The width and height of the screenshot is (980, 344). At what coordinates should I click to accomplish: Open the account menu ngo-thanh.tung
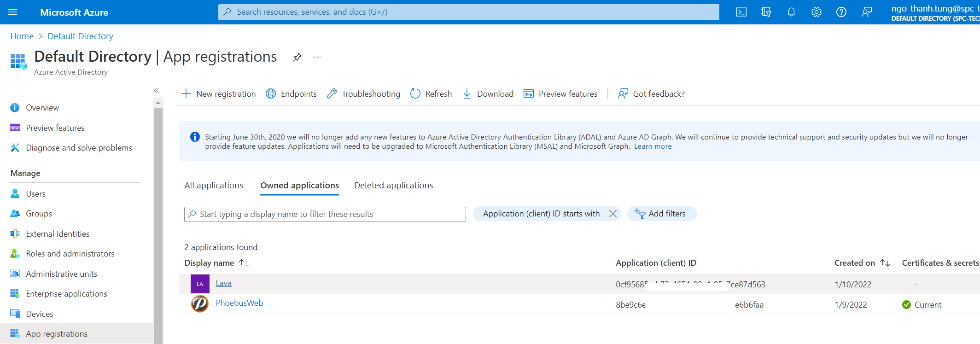tap(935, 12)
